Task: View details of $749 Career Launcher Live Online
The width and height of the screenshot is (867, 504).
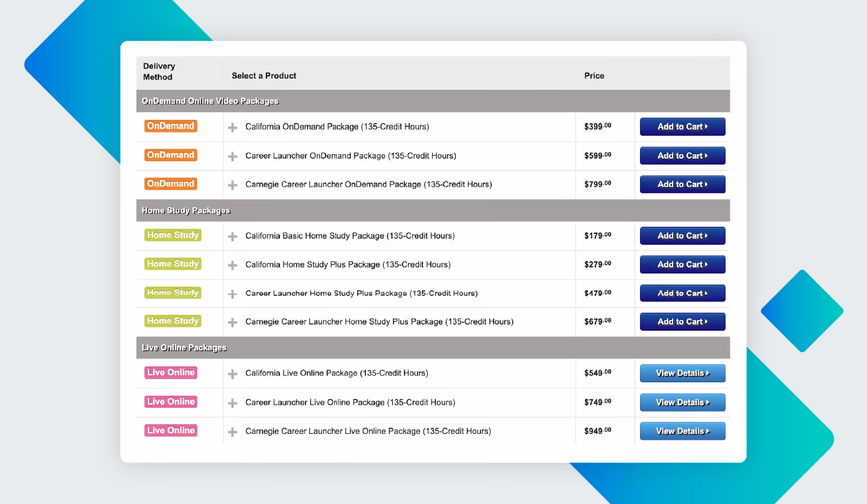Action: pos(683,403)
